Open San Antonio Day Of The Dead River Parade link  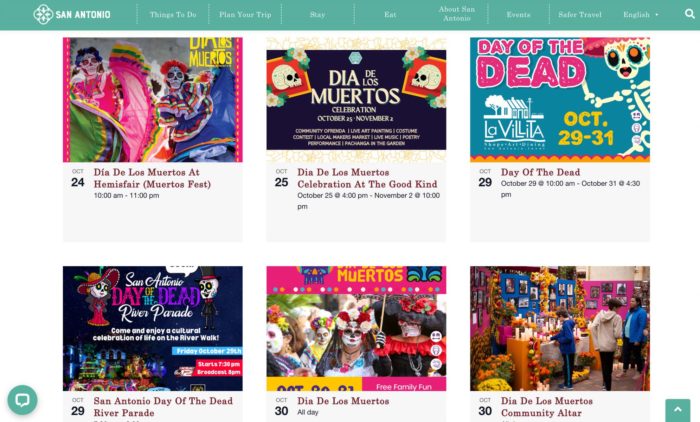(163, 406)
